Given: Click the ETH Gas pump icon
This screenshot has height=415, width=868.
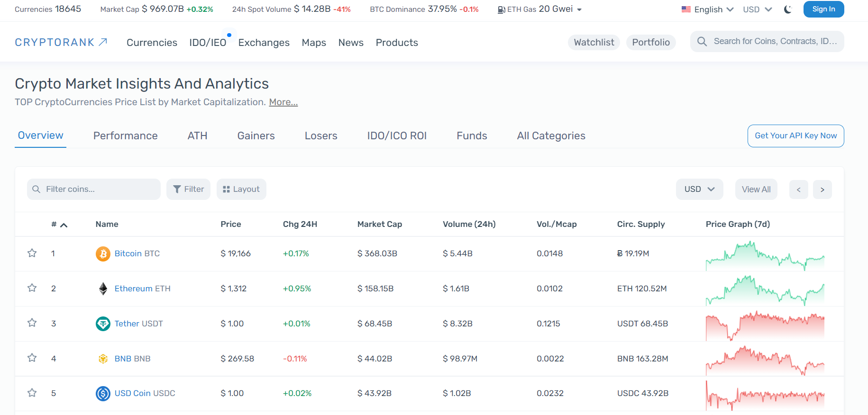Looking at the screenshot, I should 501,9.
